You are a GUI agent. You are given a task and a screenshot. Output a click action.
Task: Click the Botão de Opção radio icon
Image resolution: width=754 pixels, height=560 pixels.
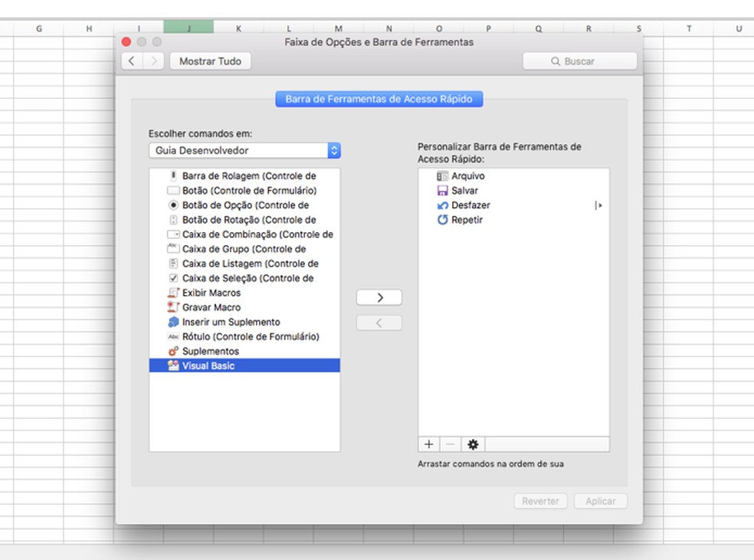pos(173,205)
